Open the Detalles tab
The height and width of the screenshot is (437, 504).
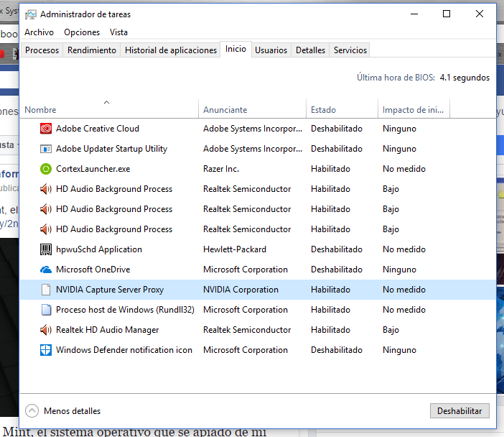click(310, 50)
